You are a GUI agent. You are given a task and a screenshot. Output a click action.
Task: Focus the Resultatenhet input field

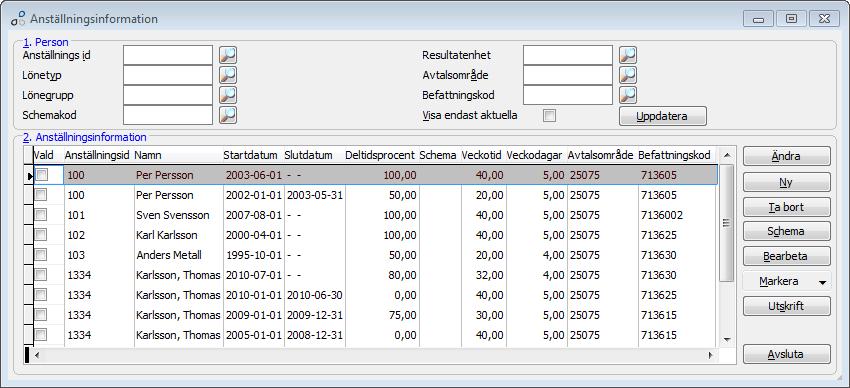(x=568, y=55)
